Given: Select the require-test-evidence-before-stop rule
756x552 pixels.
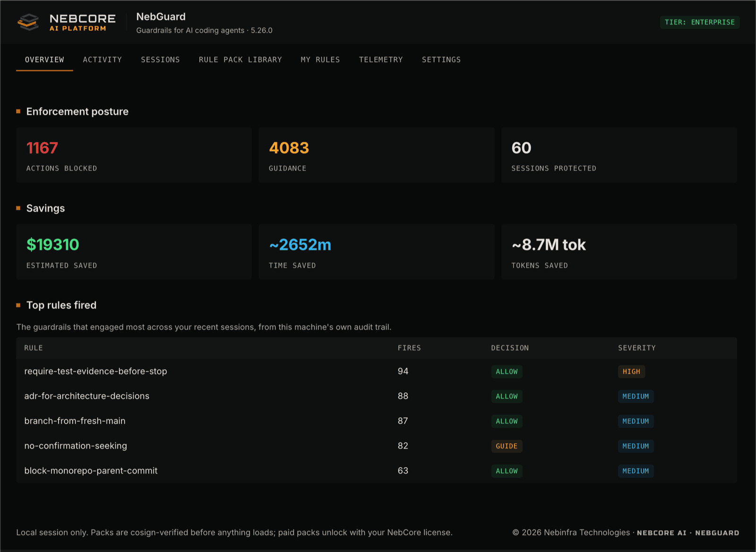Looking at the screenshot, I should [96, 371].
